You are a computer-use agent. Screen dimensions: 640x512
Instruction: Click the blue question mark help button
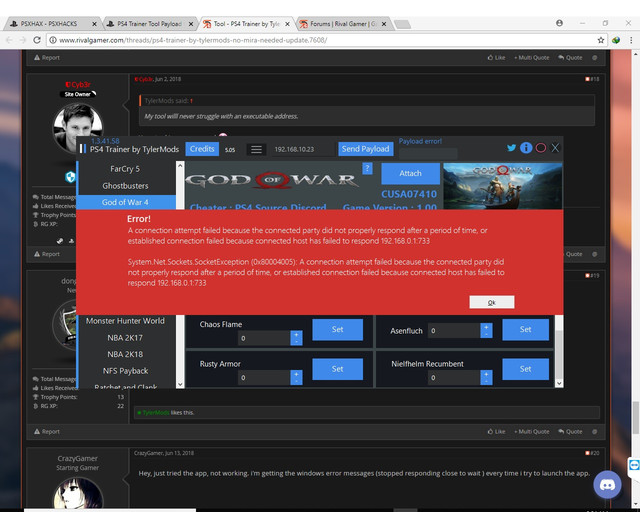367,168
